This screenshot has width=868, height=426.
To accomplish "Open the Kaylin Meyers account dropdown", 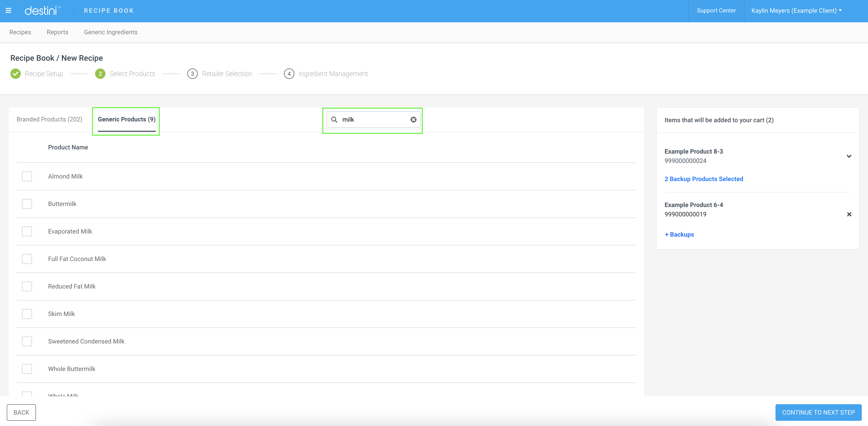I will (x=796, y=10).
